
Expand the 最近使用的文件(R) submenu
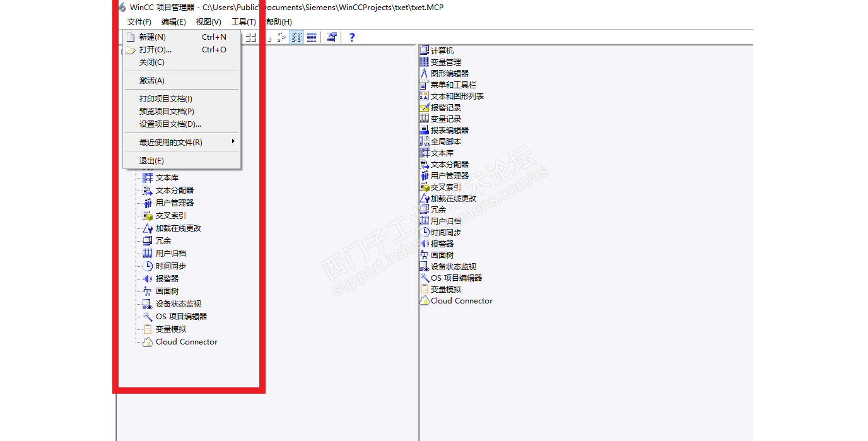point(182,143)
